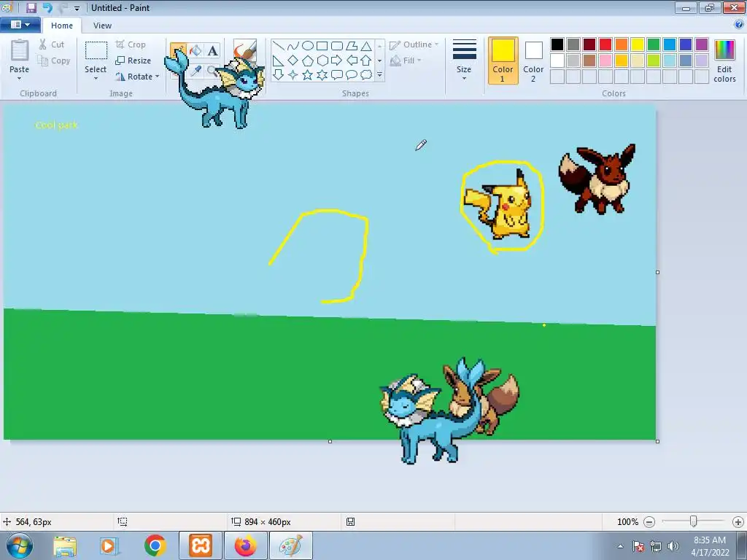Choose the Rounded rectangular callout shape
Screen dimensions: 747x560
click(337, 75)
